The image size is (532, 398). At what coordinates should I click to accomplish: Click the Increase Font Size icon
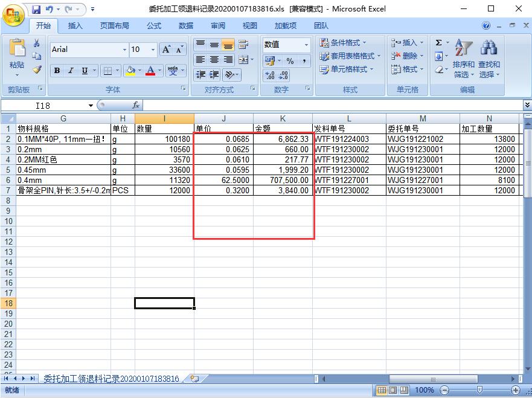pos(167,50)
